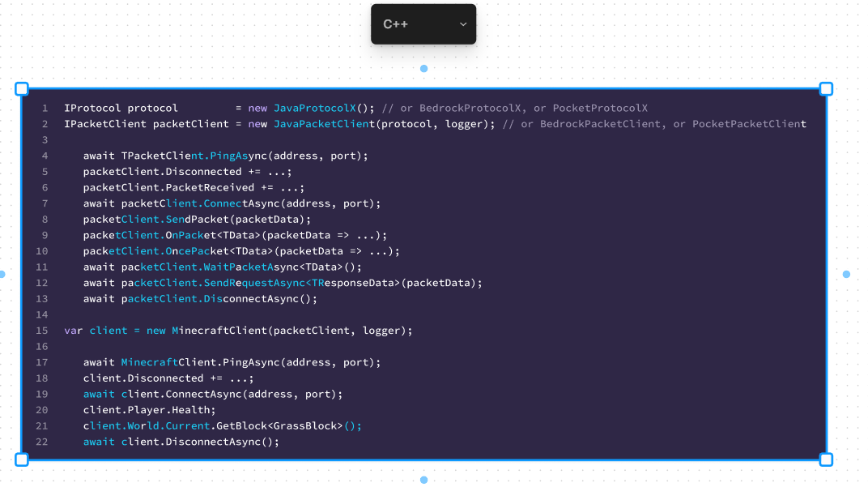The height and width of the screenshot is (487, 868).
Task: Click the dropdown chevron arrow beside C++
Action: pos(463,24)
